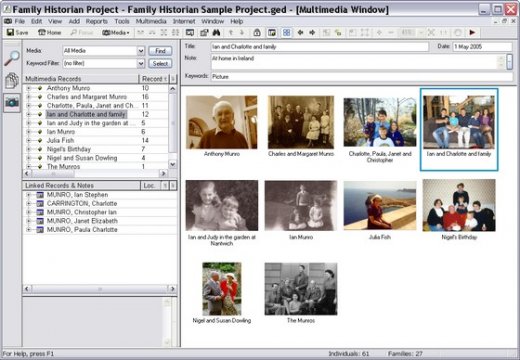
Task: Open the Tools menu
Action: (x=122, y=21)
